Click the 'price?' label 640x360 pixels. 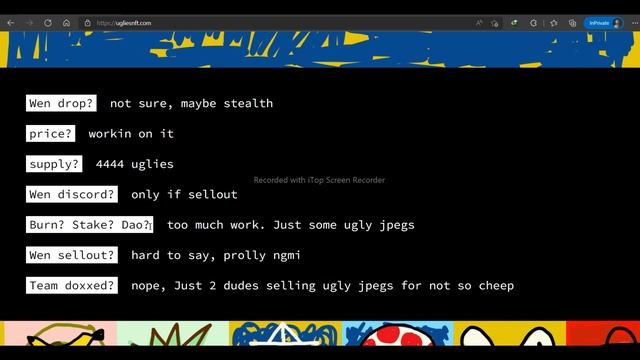point(51,133)
